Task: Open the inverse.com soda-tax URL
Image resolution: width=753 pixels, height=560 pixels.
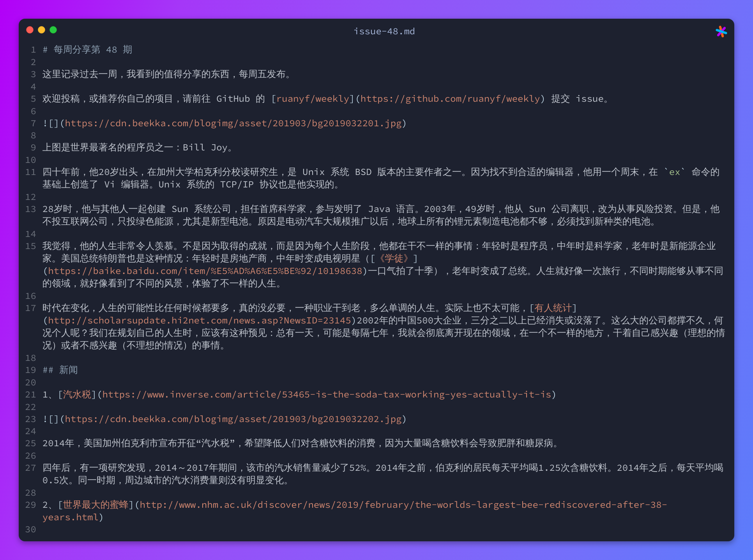Action: (x=327, y=394)
